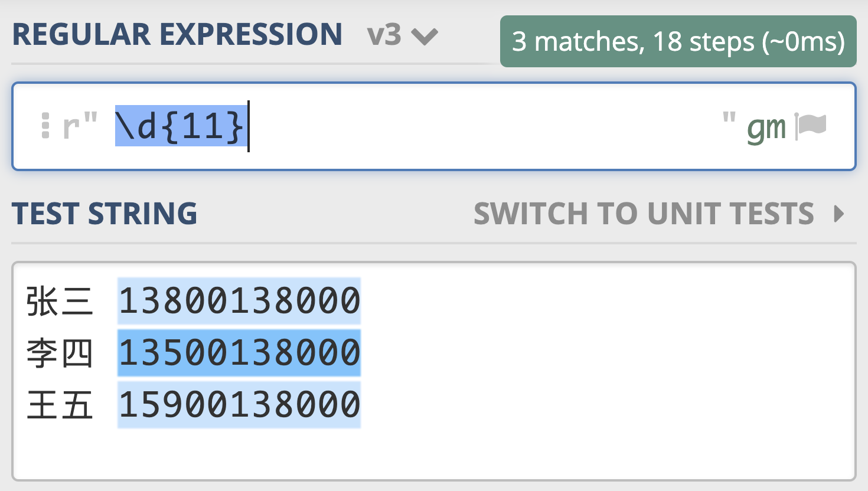This screenshot has height=491, width=868.
Task: Select the matched number 13800138000
Action: coord(239,300)
